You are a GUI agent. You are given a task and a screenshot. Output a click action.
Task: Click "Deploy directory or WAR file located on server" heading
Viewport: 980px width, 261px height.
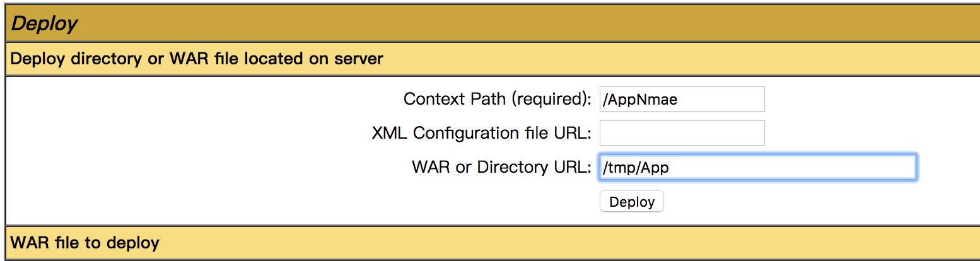197,59
